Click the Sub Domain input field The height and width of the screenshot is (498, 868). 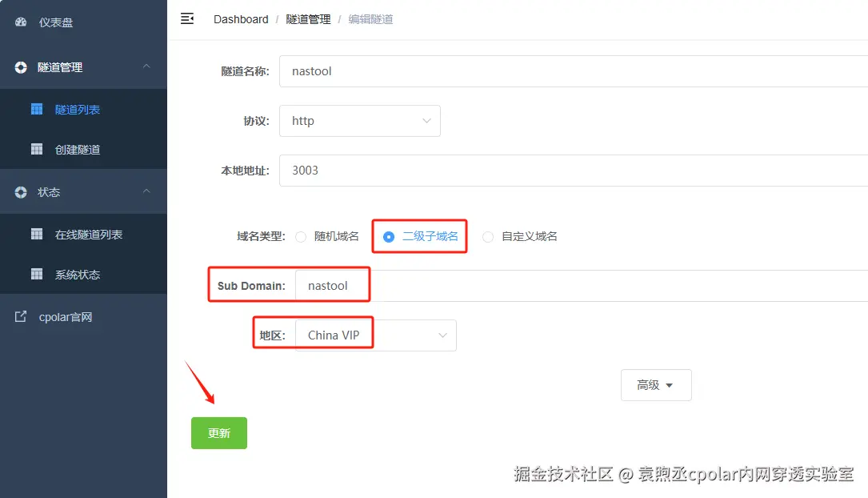(x=582, y=286)
